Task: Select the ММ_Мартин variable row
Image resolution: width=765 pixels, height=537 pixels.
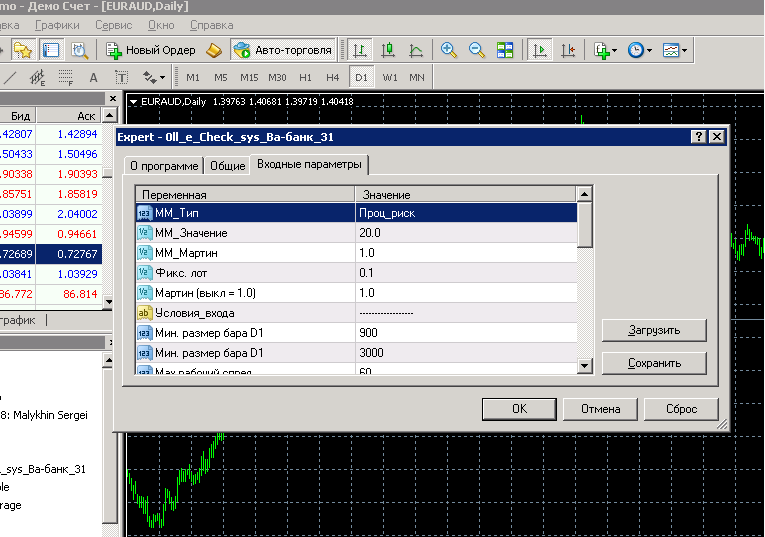Action: (245, 253)
